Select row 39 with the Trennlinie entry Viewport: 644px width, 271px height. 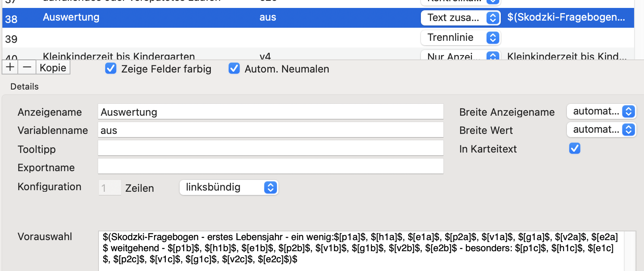pyautogui.click(x=318, y=38)
